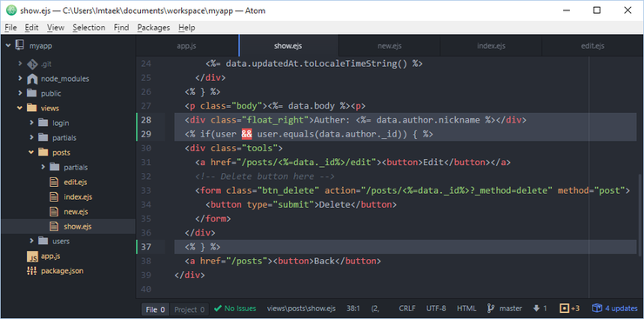
Task: Click the node_modules package icon
Action: click(x=32, y=79)
